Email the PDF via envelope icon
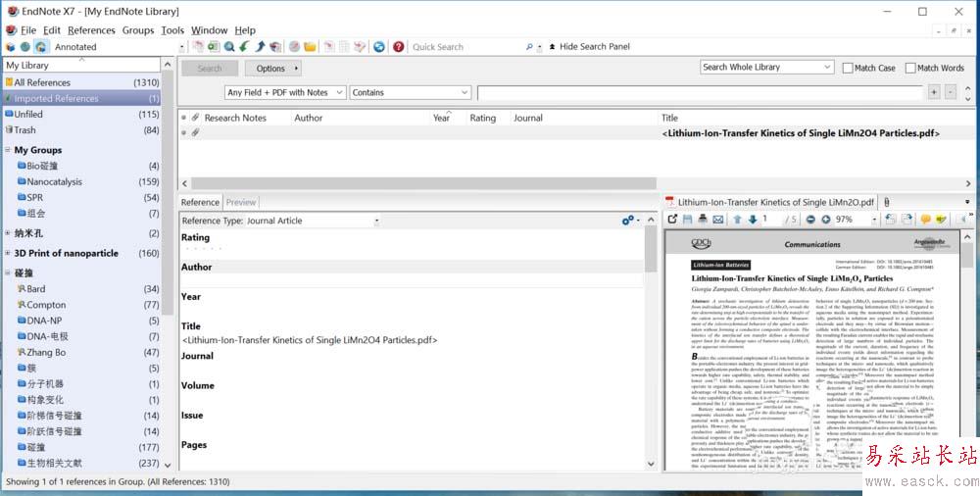This screenshot has height=496, width=980. [718, 220]
